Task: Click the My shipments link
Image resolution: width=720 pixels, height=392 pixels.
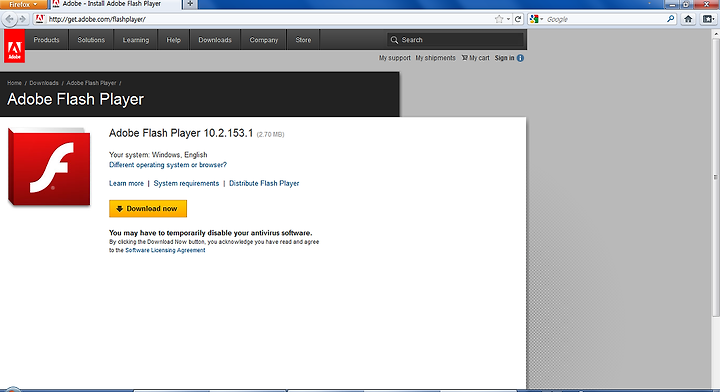Action: (x=435, y=58)
